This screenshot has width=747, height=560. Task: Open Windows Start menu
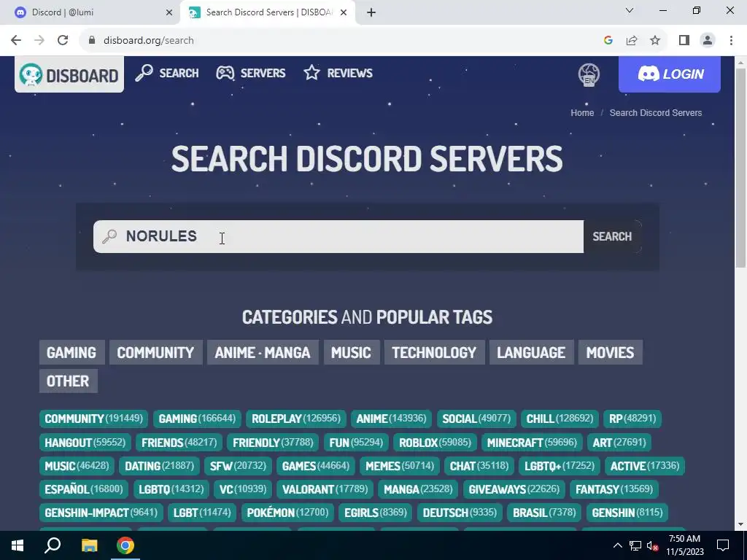click(18, 545)
